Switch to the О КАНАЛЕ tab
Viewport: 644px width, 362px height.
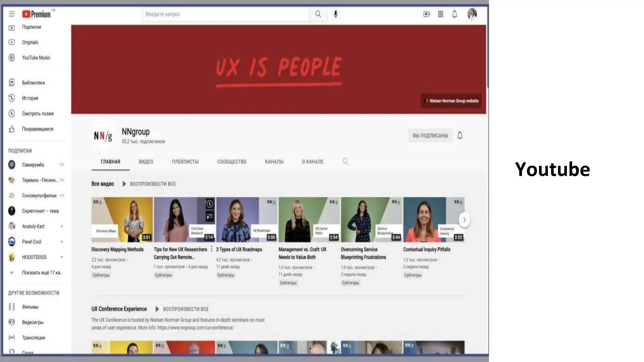point(313,162)
